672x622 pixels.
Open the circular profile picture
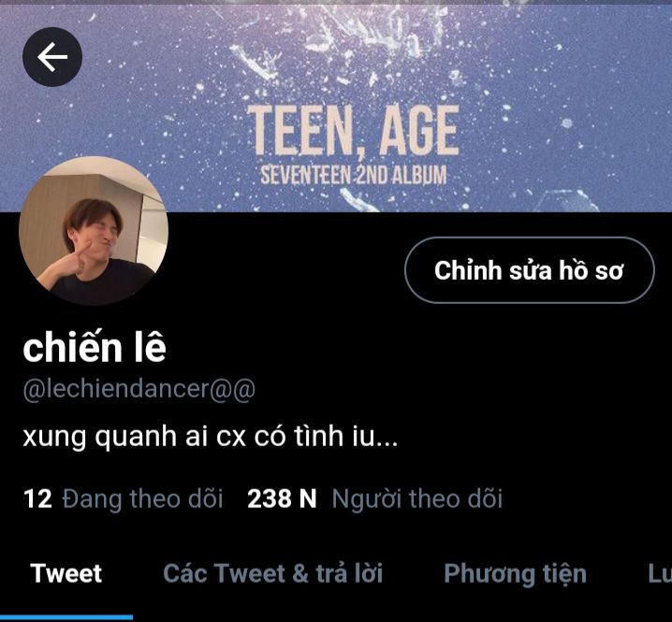coord(94,230)
